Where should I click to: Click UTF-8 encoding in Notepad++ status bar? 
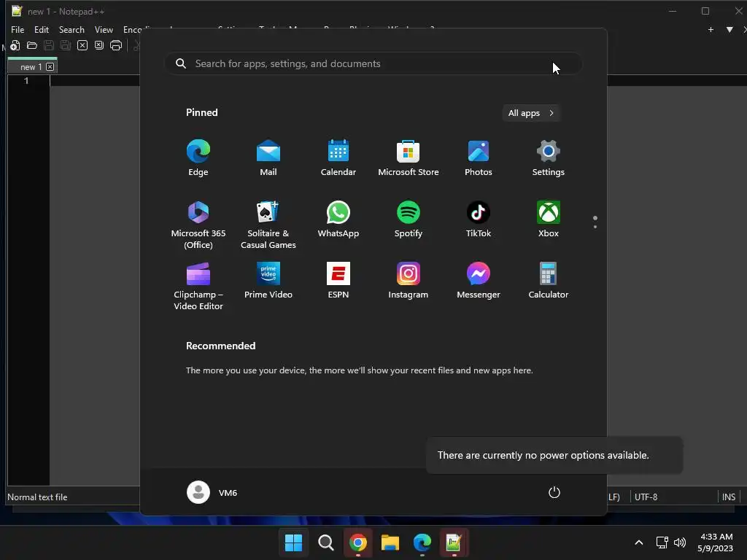[646, 497]
